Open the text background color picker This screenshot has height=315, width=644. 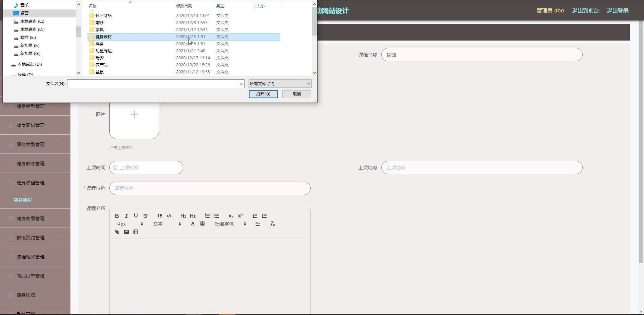pyautogui.click(x=202, y=224)
